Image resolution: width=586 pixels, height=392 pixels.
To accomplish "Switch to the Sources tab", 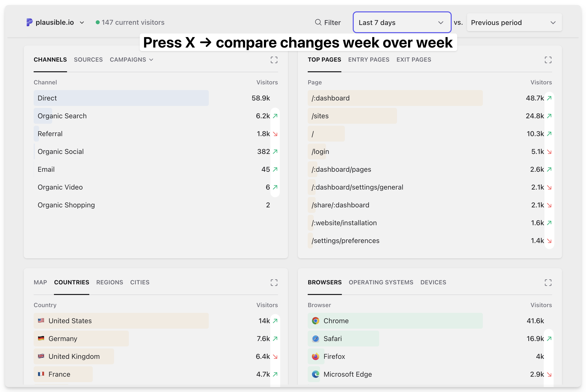I will [x=88, y=59].
